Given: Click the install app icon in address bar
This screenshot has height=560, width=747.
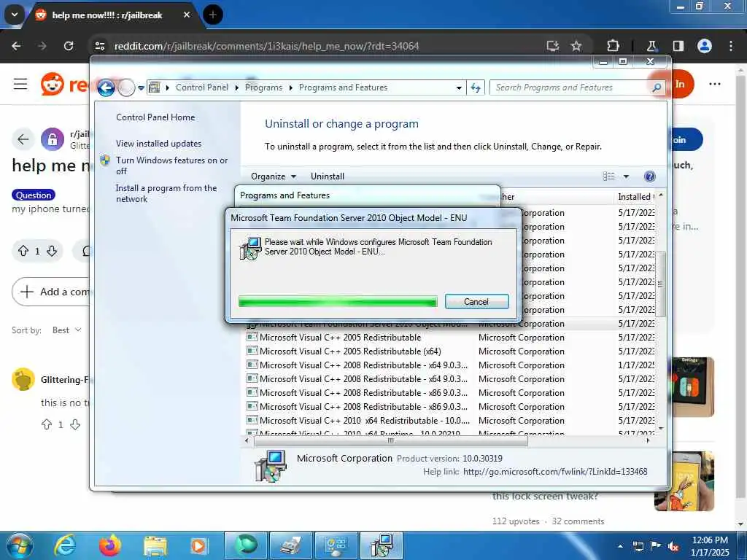Looking at the screenshot, I should coord(553,46).
